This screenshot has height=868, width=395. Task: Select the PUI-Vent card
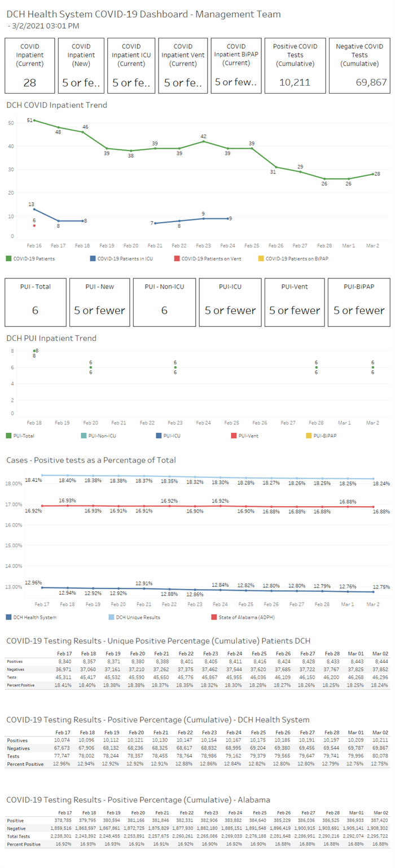click(294, 302)
